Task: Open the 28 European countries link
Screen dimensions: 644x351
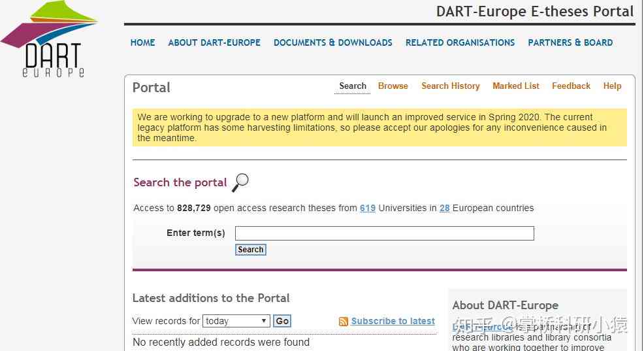Action: click(444, 208)
